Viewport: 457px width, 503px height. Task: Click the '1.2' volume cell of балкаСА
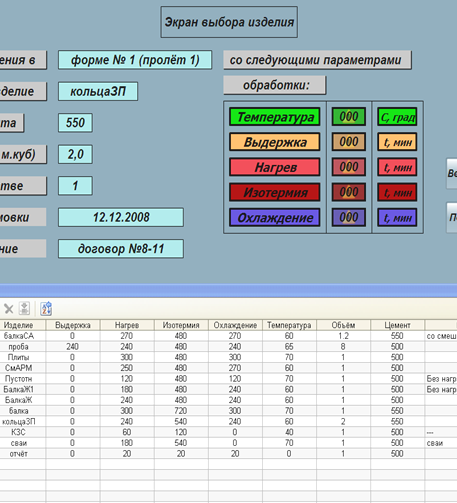[x=343, y=336]
